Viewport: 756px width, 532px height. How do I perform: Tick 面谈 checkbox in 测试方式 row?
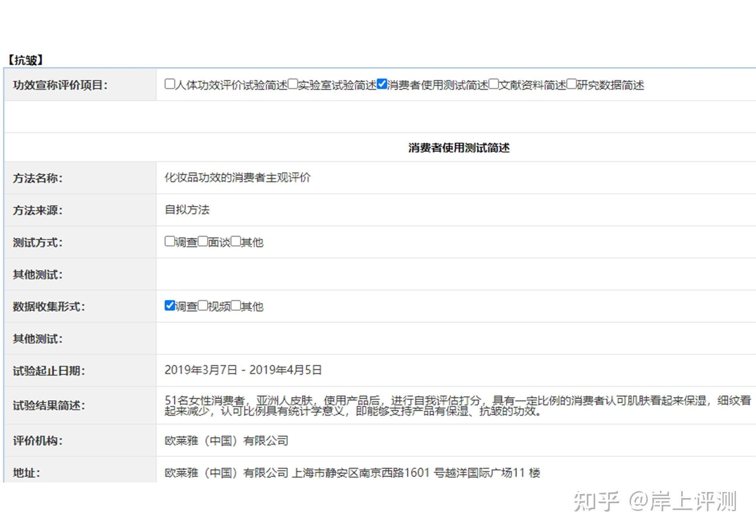point(203,241)
